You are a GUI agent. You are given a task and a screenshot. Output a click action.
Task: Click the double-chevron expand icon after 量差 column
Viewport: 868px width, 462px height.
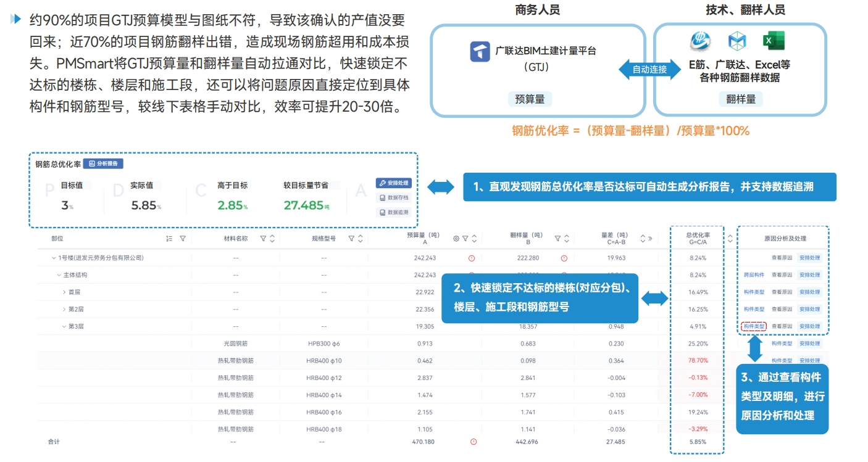click(x=650, y=239)
